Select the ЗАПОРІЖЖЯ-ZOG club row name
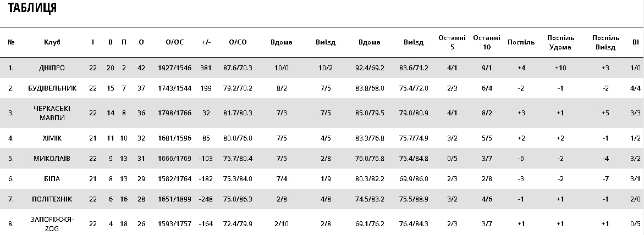Image resolution: width=644 pixels, height=235 pixels. coord(52,223)
